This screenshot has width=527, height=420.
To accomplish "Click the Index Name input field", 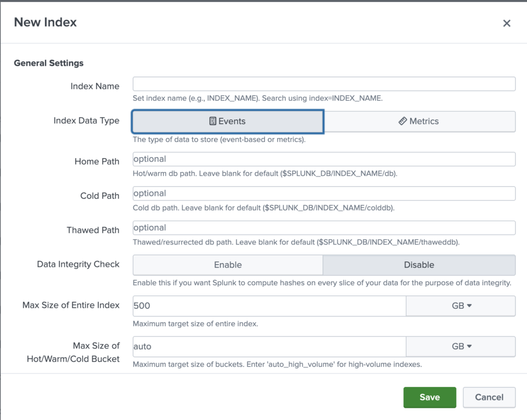I will tap(324, 84).
